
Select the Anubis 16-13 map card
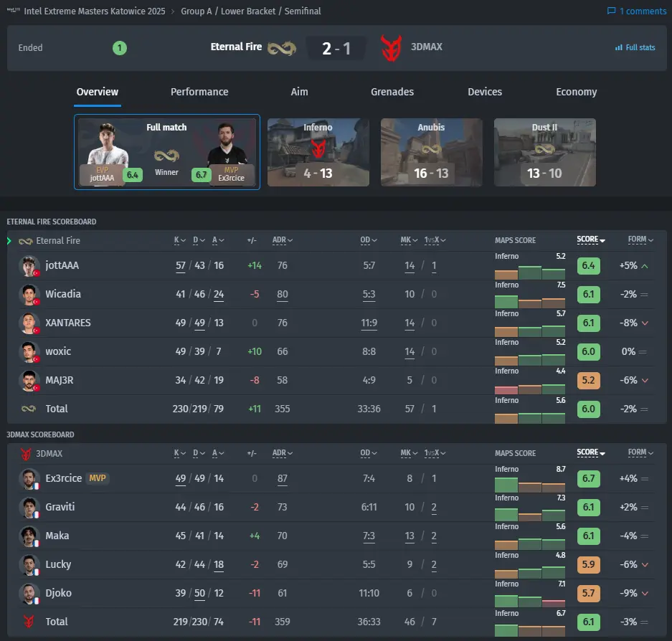click(x=431, y=152)
